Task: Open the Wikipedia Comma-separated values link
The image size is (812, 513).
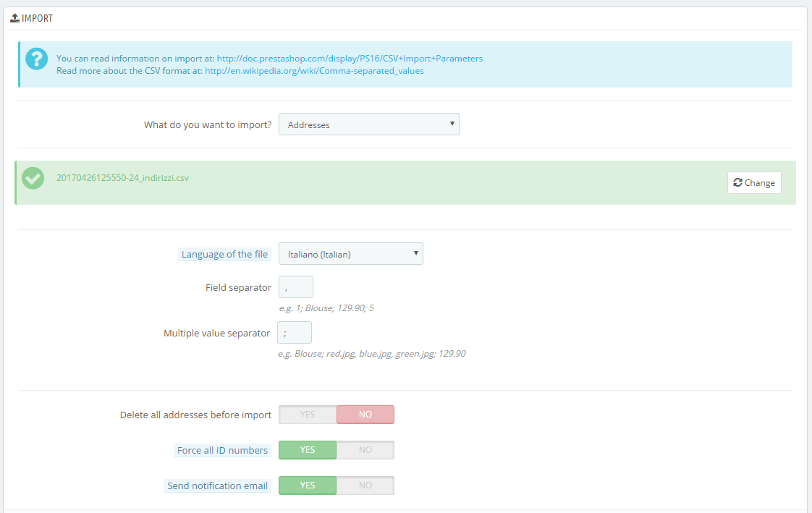Action: click(x=314, y=71)
